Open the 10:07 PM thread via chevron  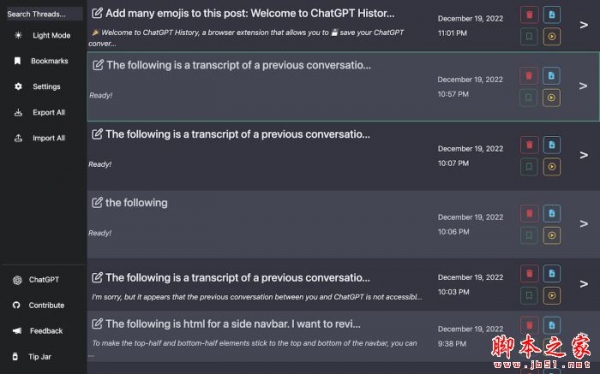pos(584,155)
